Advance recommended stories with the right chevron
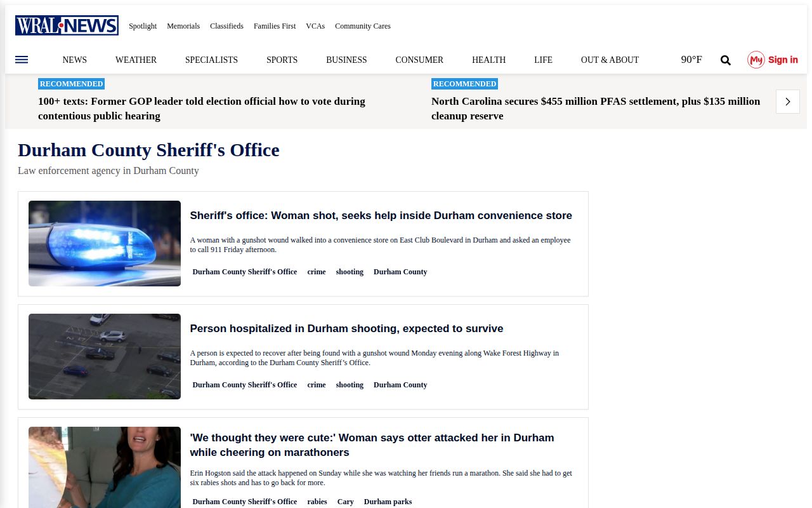This screenshot has width=812, height=508. [788, 102]
